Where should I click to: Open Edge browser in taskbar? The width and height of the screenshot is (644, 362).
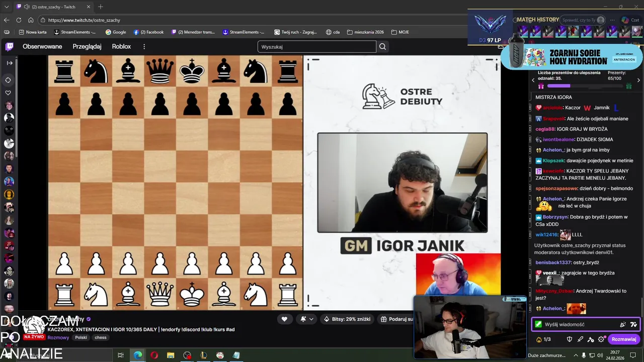pyautogui.click(x=137, y=355)
